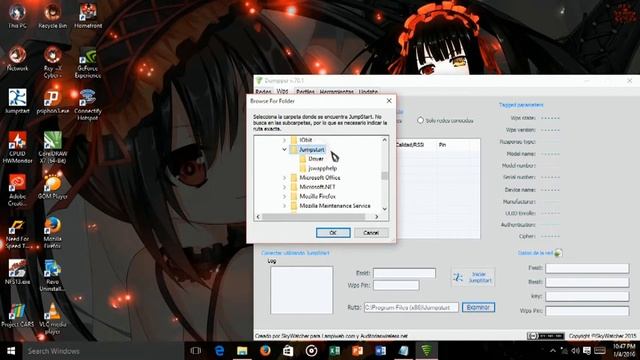Select the Network desktop icon
This screenshot has width=640, height=360.
(x=17, y=60)
